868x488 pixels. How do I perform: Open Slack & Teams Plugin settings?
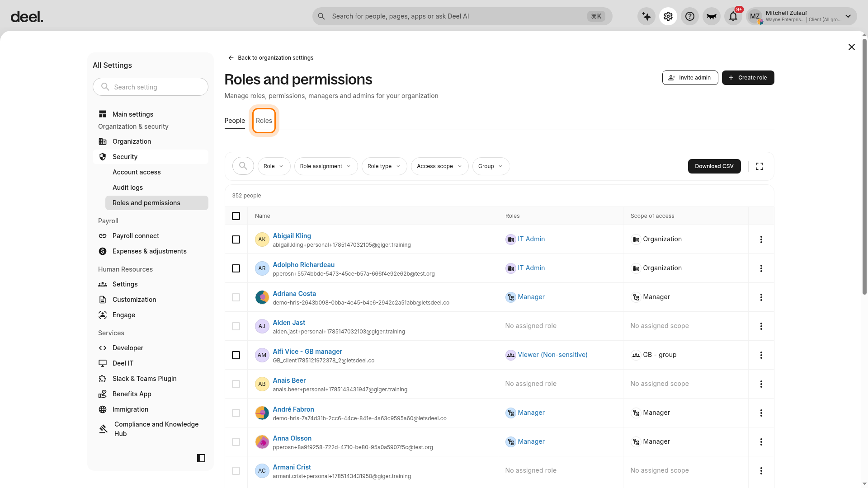(151, 379)
